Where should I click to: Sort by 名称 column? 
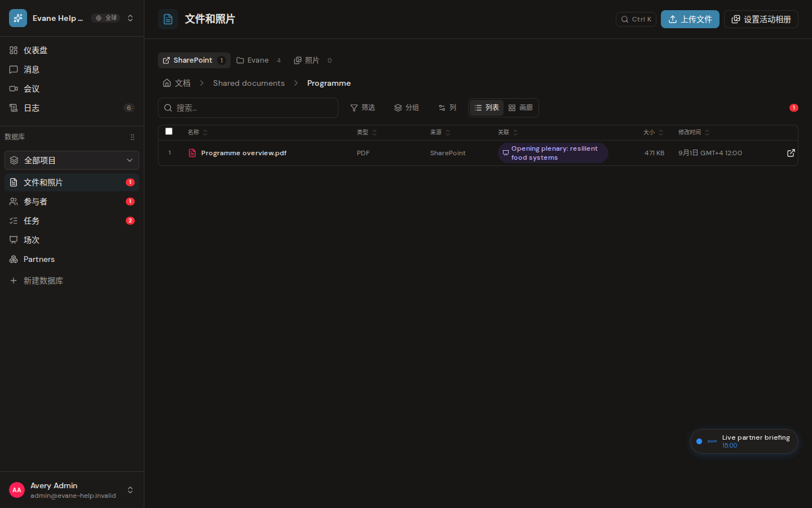coord(198,133)
